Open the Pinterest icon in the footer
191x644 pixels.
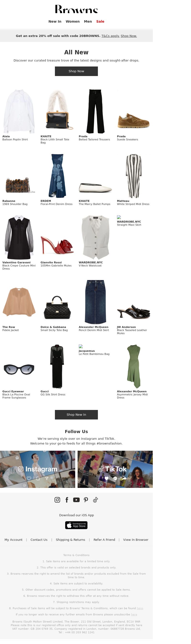click(86, 500)
